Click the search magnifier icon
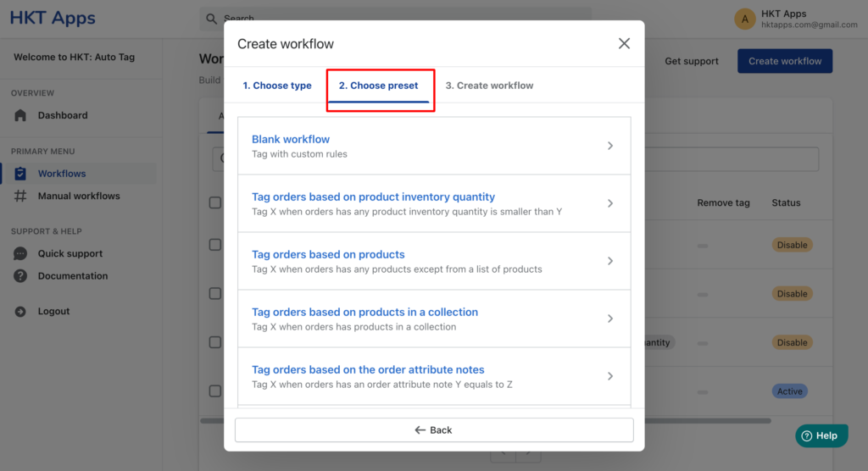Viewport: 868px width, 471px height. (211, 19)
